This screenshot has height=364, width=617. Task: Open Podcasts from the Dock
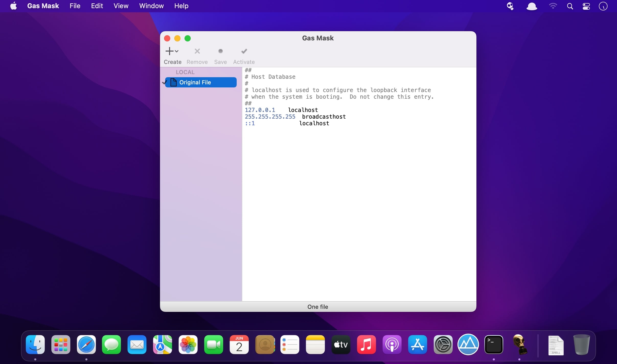point(392,345)
